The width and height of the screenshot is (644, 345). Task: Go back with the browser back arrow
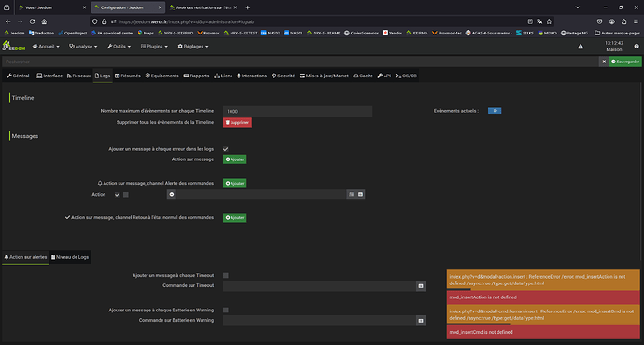pos(7,21)
